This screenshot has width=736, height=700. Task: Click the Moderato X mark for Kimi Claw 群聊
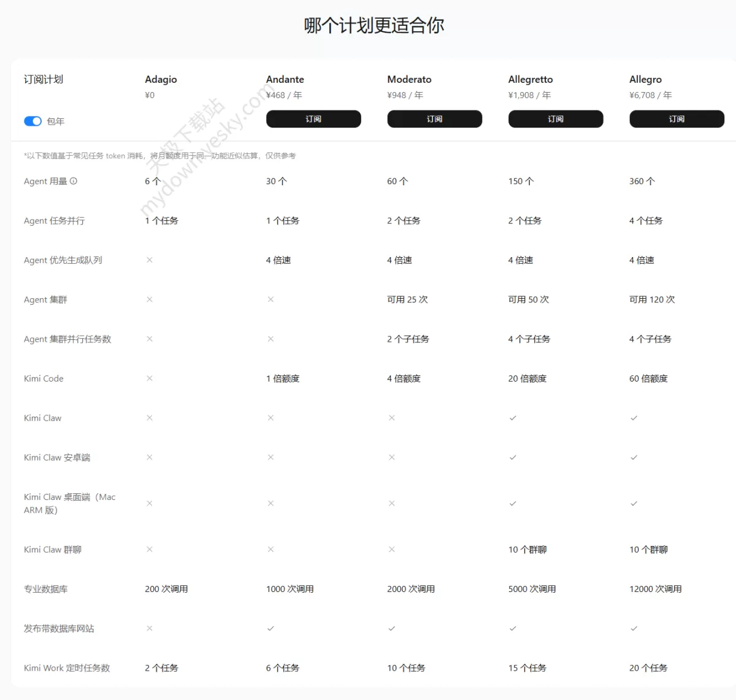coord(391,550)
